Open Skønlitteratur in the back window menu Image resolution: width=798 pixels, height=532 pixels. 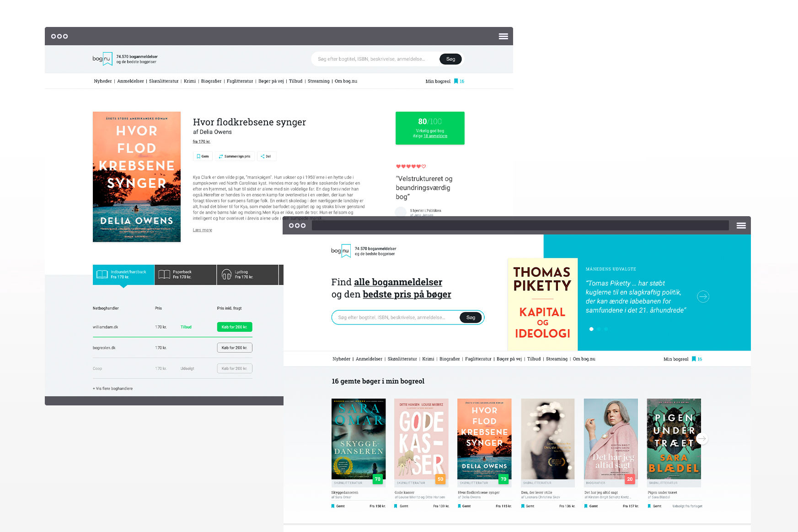click(164, 81)
